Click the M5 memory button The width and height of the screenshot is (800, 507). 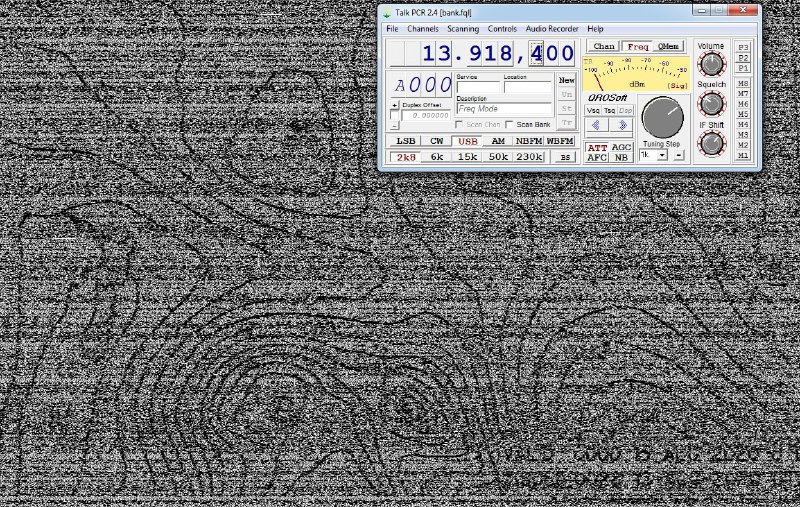tap(743, 115)
